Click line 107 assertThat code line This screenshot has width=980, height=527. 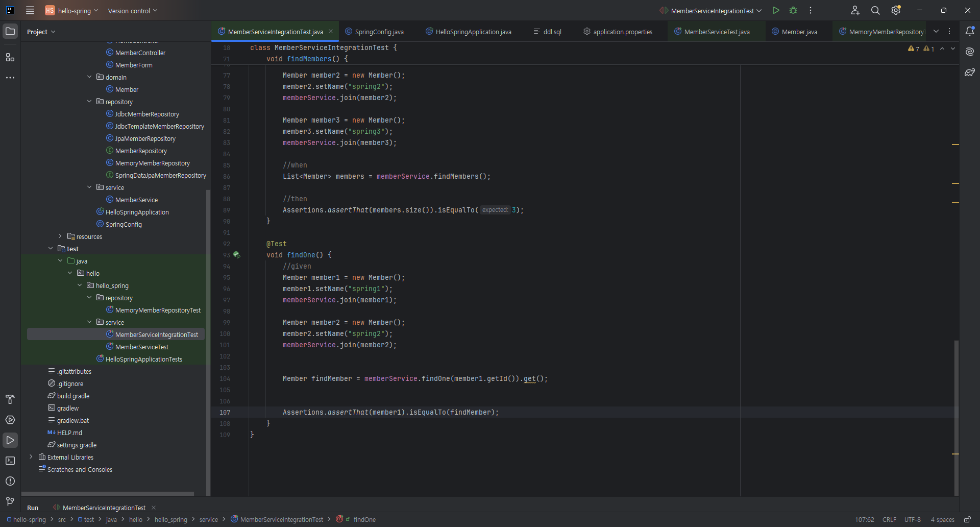[x=390, y=412]
